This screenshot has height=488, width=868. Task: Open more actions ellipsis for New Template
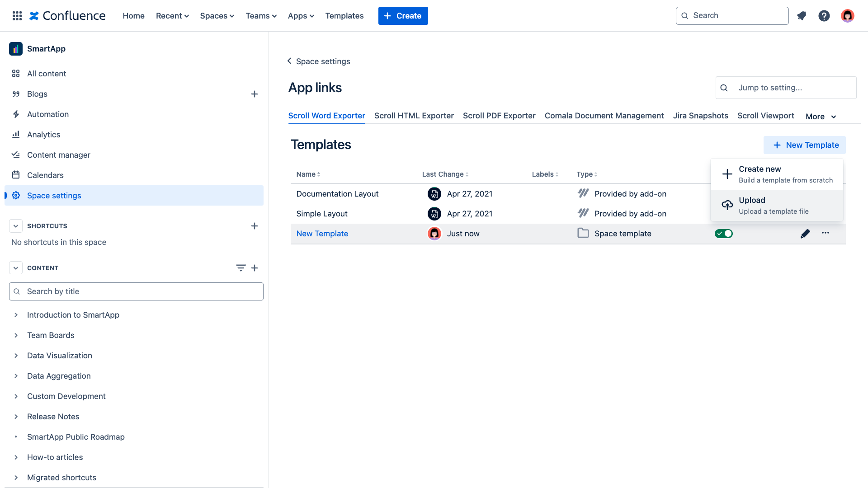pos(826,233)
